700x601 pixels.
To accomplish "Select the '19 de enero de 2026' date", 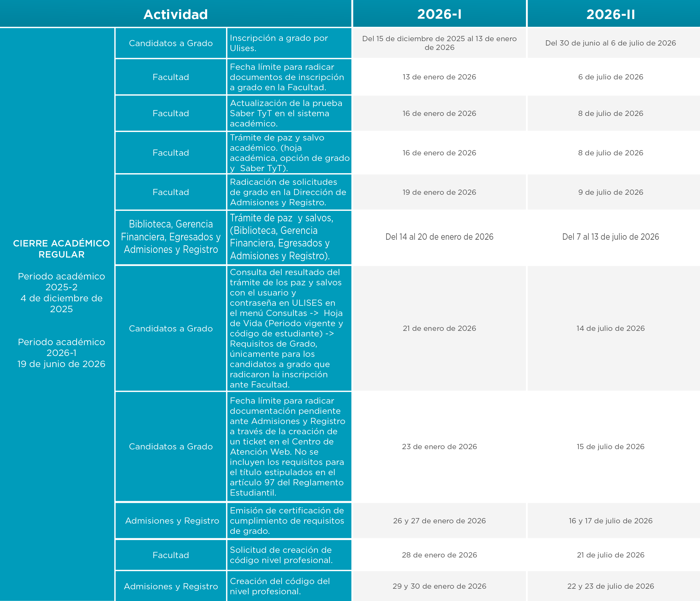I will (x=439, y=192).
